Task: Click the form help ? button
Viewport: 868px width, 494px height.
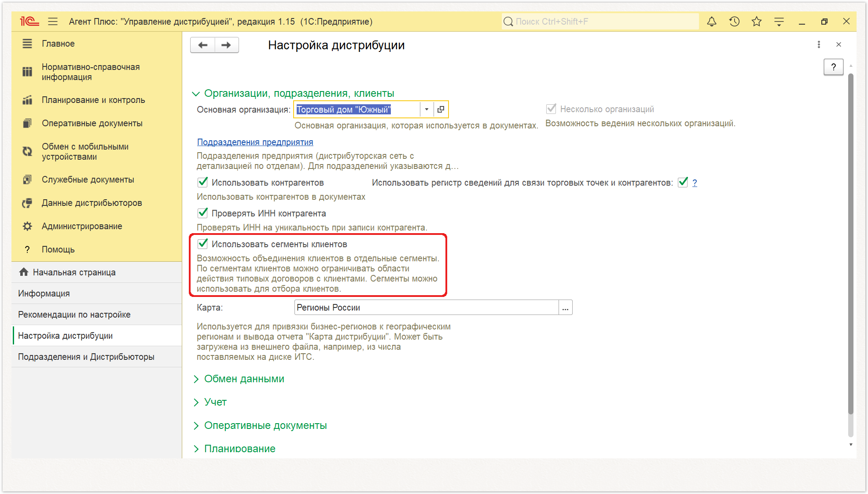Action: coord(833,67)
